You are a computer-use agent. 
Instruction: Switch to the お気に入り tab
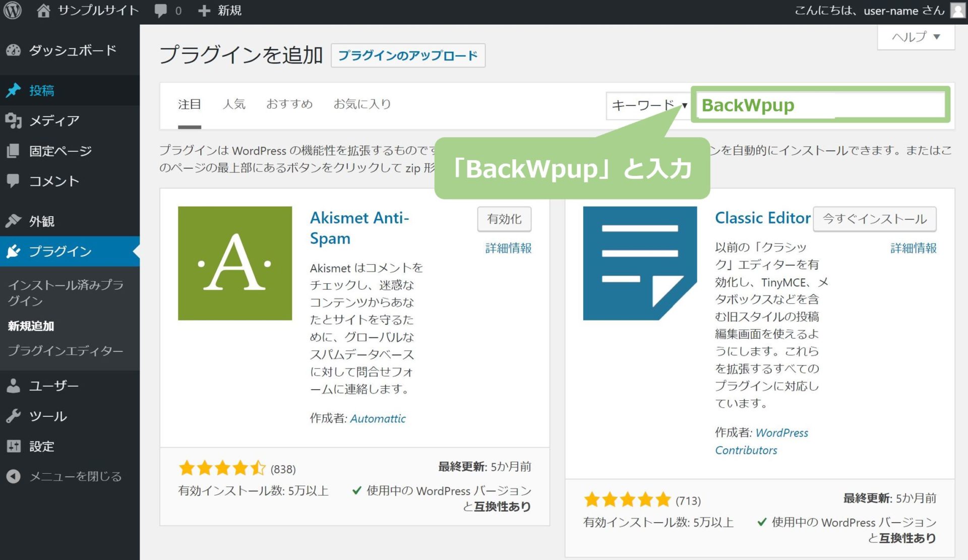click(x=362, y=104)
